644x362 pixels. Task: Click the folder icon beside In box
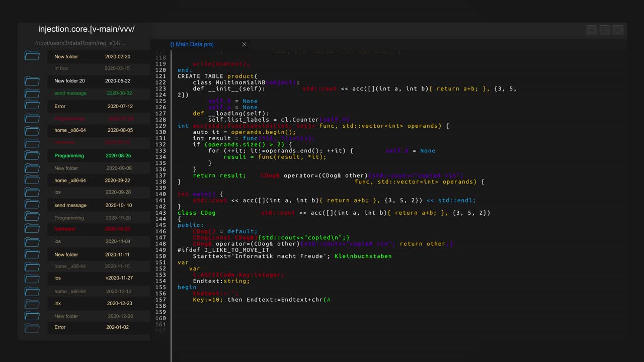[32, 68]
